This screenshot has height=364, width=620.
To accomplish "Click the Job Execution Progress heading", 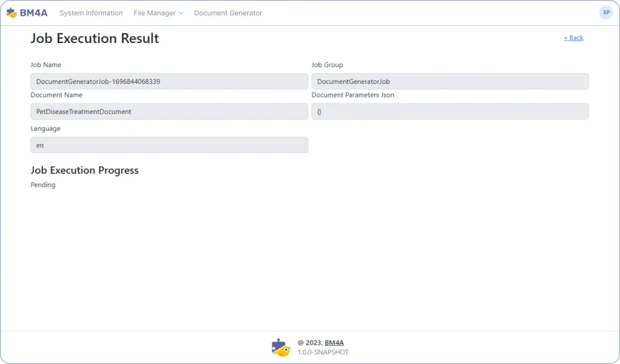I will [85, 170].
